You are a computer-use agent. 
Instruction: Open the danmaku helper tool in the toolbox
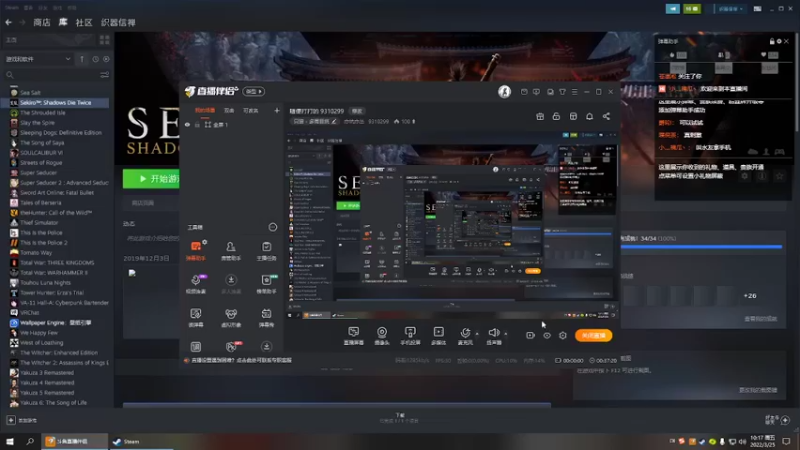[x=196, y=251]
